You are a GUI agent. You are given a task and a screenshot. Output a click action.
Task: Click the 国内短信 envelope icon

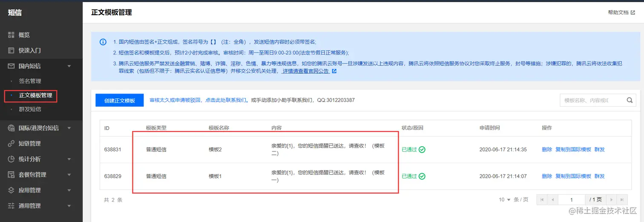pos(11,66)
